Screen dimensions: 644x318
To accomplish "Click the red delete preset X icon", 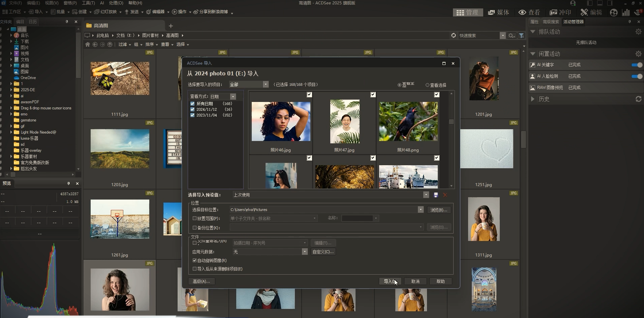I will pyautogui.click(x=445, y=195).
